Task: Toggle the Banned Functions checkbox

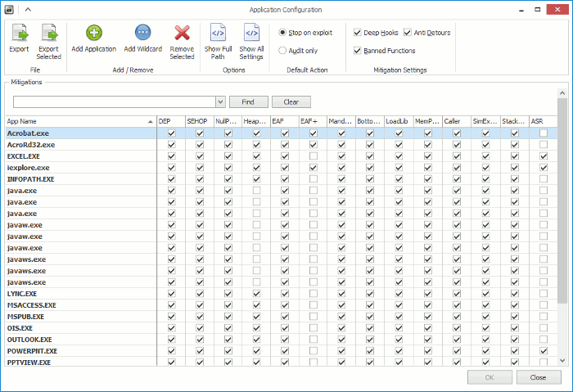Action: [358, 51]
